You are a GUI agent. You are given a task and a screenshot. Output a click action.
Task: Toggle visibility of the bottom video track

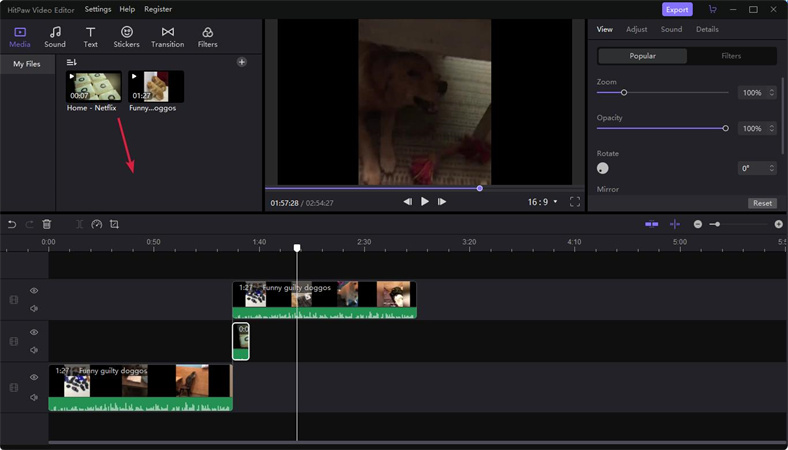[x=34, y=377]
